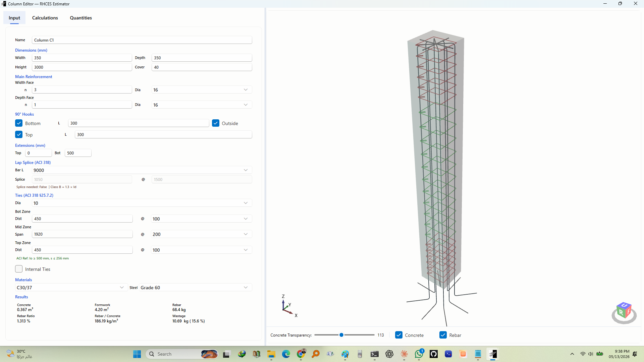
Task: Click the Mid Zone Span 1920 field
Action: pos(82,234)
